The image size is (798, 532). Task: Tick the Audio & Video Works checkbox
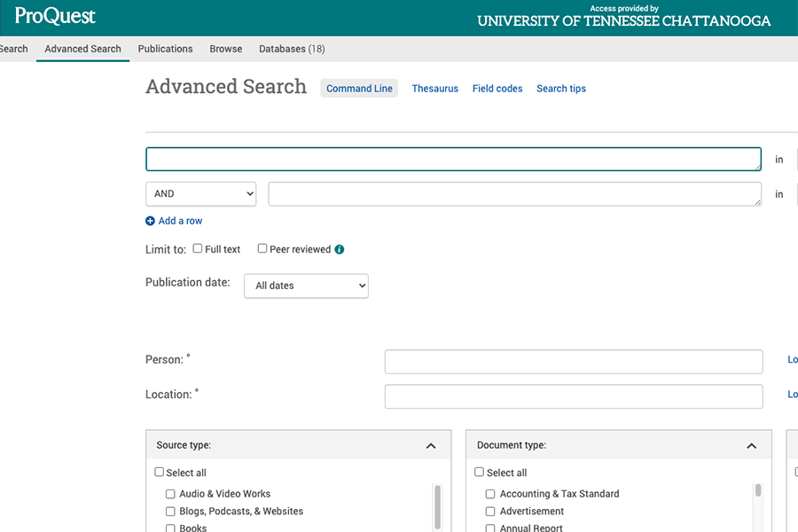click(170, 494)
